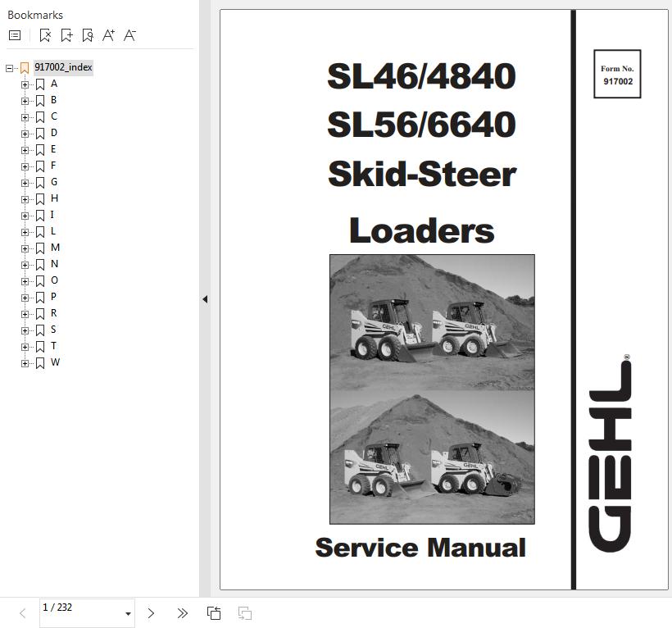The height and width of the screenshot is (628, 672).
Task: Select bookmark label F
Action: [x=53, y=166]
